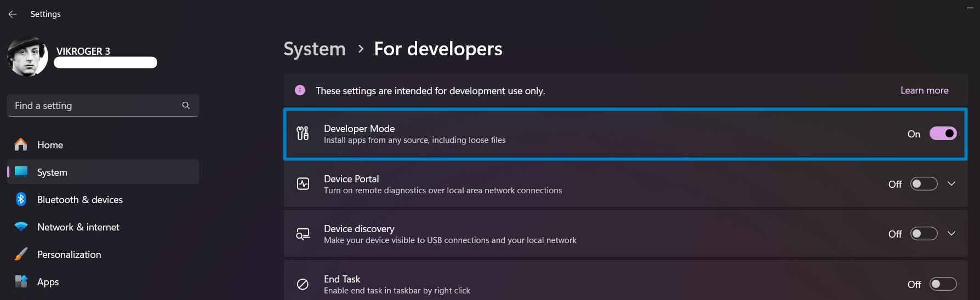Open the VIKROGER 3 profile picture

pyautogui.click(x=27, y=56)
